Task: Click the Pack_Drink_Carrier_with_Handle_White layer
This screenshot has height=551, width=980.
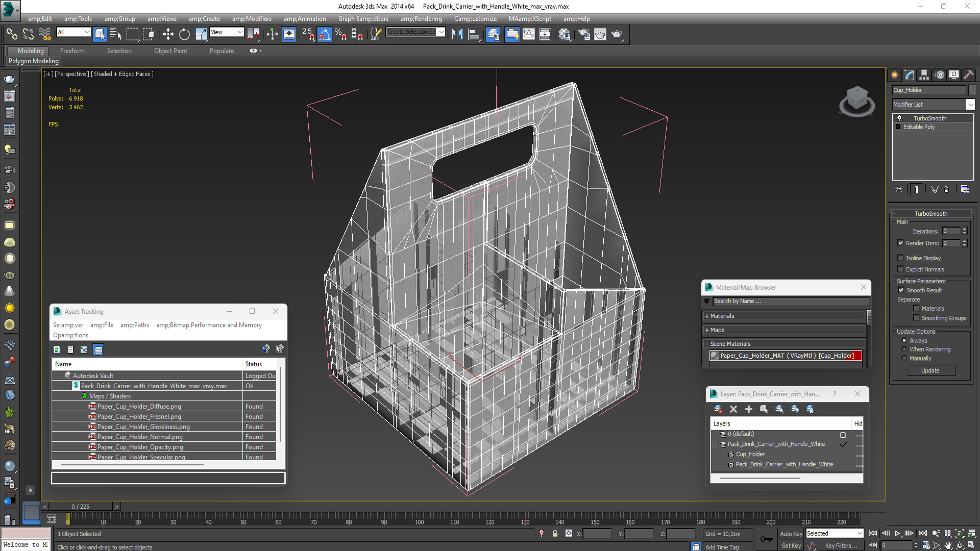Action: click(x=777, y=443)
